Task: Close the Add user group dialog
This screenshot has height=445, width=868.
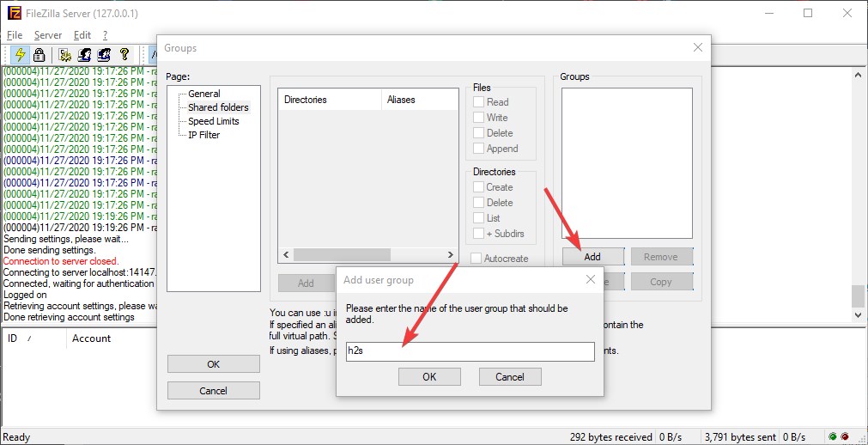Action: click(591, 280)
